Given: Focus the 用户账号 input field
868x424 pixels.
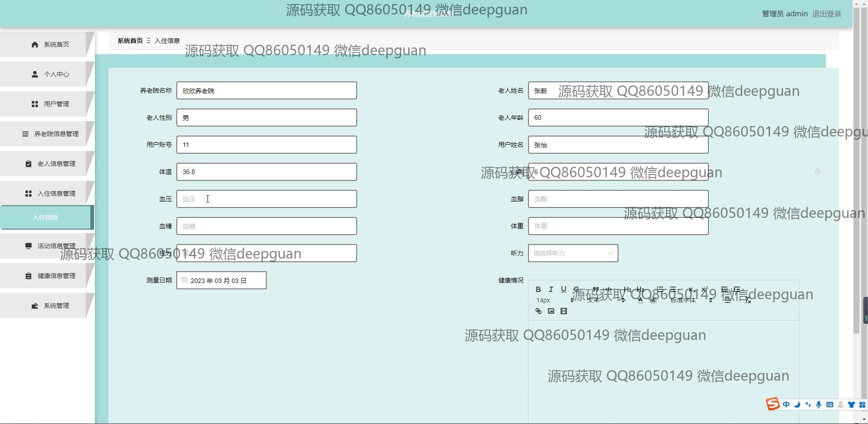Looking at the screenshot, I should coord(267,145).
